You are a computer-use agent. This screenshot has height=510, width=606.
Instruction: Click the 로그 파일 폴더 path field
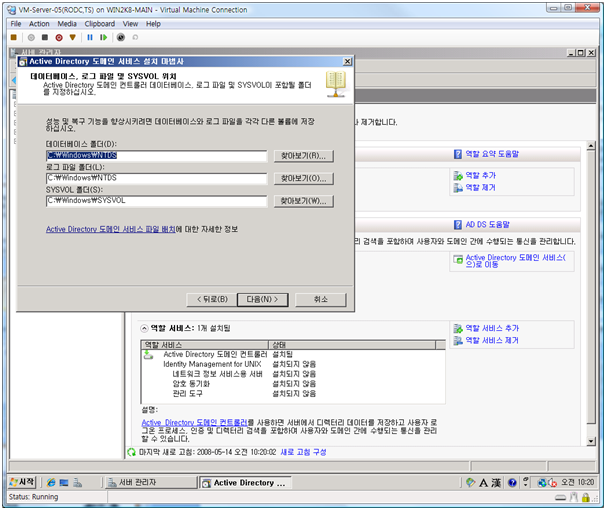coord(157,178)
